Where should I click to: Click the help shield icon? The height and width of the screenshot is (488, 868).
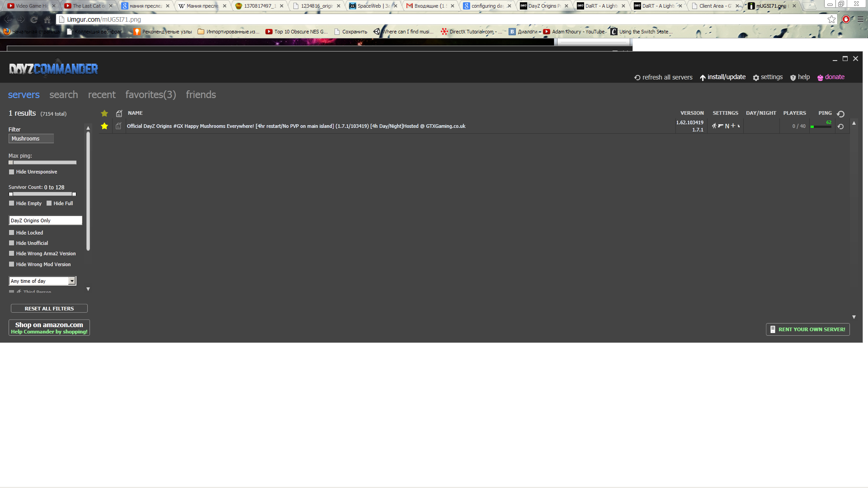(x=793, y=78)
